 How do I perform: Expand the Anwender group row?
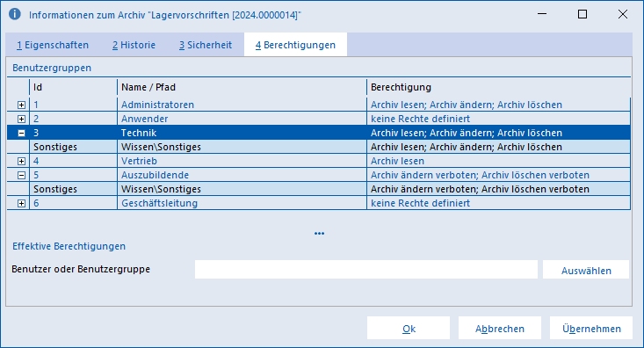pyautogui.click(x=21, y=119)
